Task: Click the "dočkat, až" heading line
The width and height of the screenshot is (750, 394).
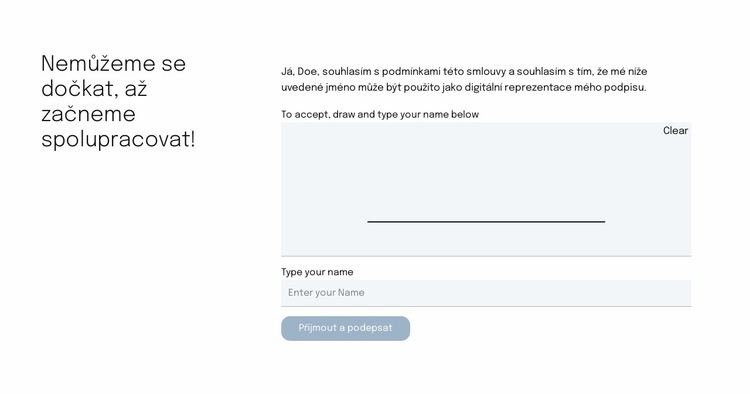Action: pos(94,89)
